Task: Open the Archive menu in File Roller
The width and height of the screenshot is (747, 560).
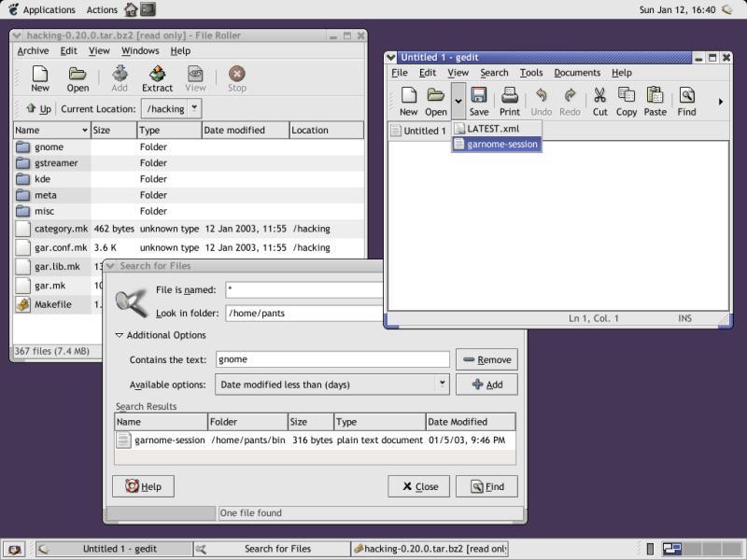Action: coord(33,51)
